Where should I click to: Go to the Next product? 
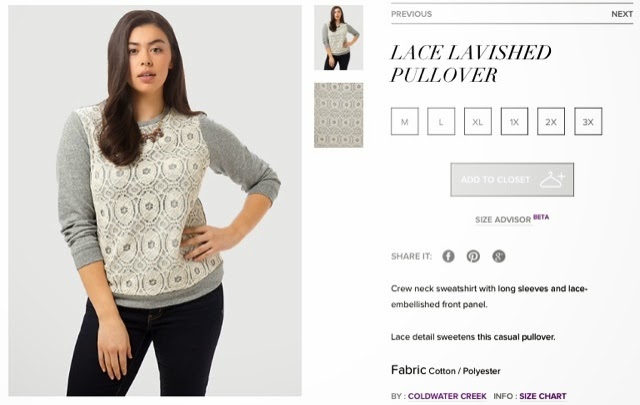622,14
